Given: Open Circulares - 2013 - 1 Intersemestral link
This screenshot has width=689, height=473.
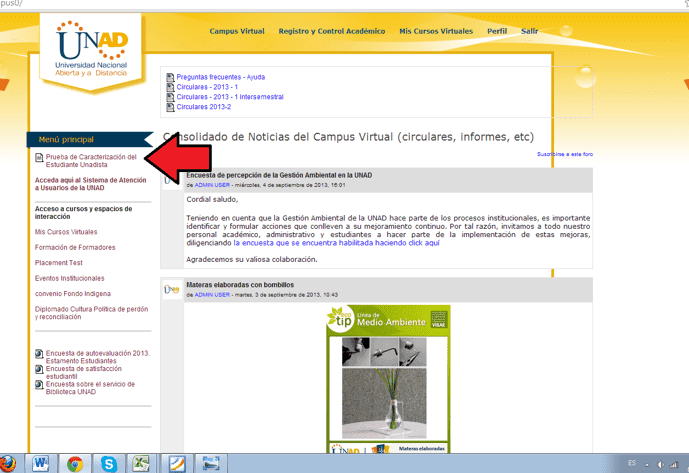Looking at the screenshot, I should (x=230, y=97).
